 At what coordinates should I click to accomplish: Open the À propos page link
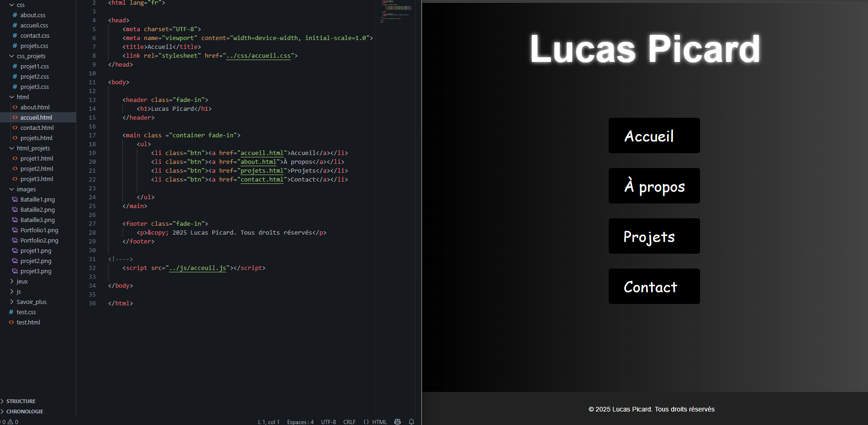pos(654,186)
